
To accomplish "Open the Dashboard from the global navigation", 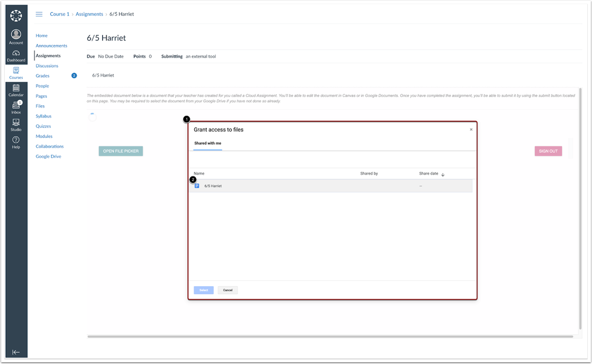I will coord(16,54).
